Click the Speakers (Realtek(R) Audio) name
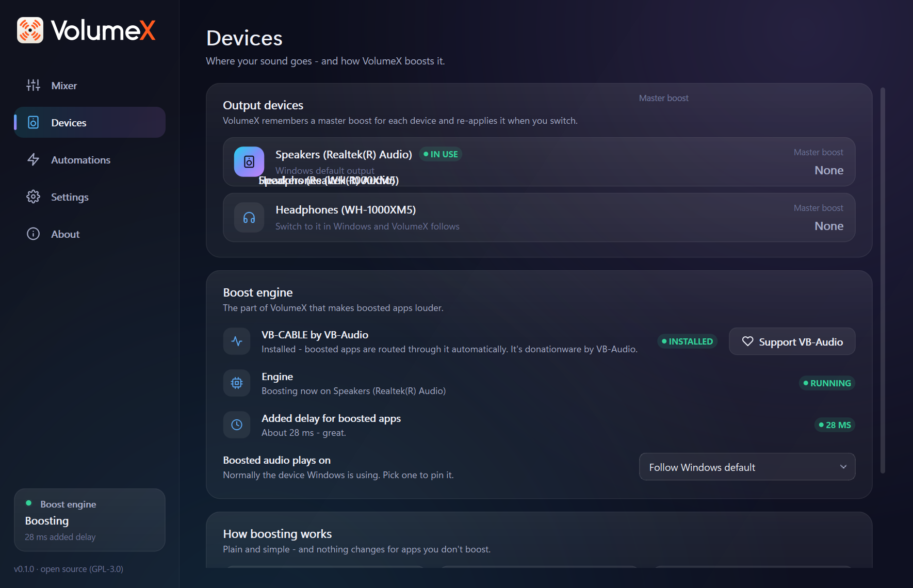Screen dimensions: 913x588 click(x=344, y=154)
